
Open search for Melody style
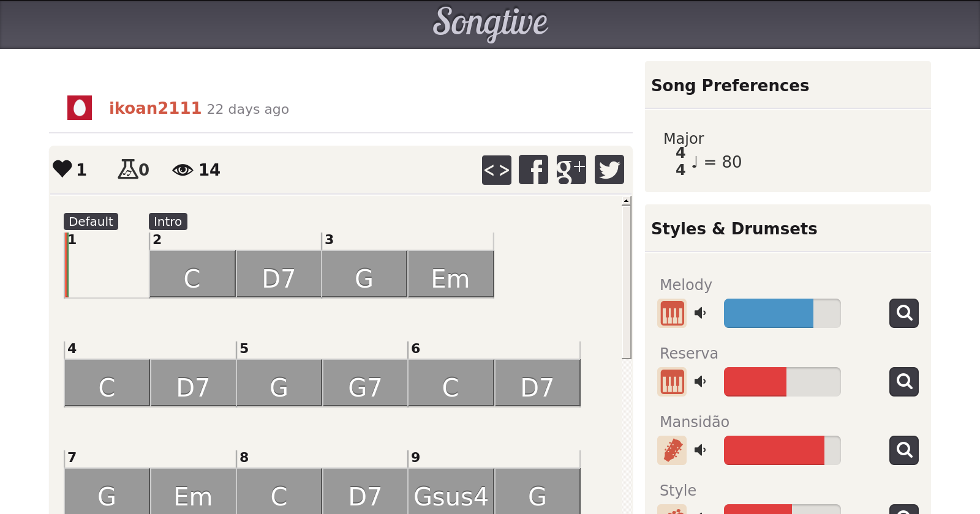(903, 313)
